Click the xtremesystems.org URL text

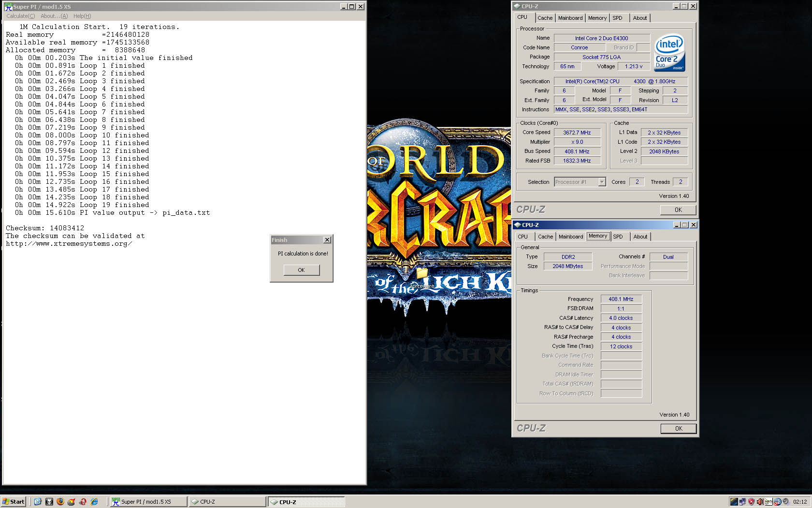pyautogui.click(x=69, y=243)
